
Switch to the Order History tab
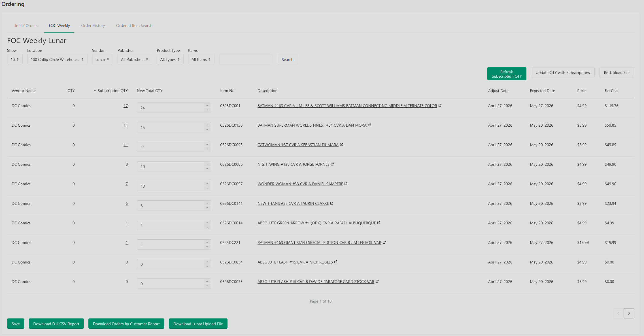click(93, 25)
